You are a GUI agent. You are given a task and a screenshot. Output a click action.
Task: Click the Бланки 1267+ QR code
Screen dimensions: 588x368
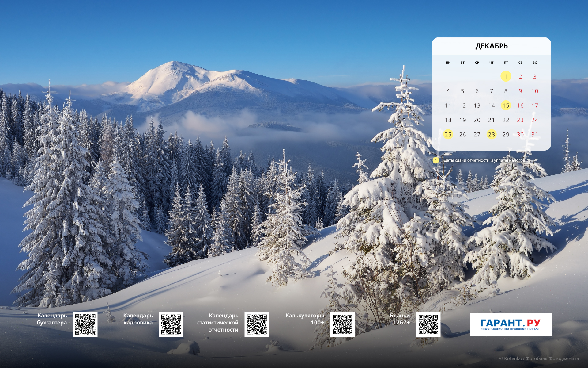(428, 324)
